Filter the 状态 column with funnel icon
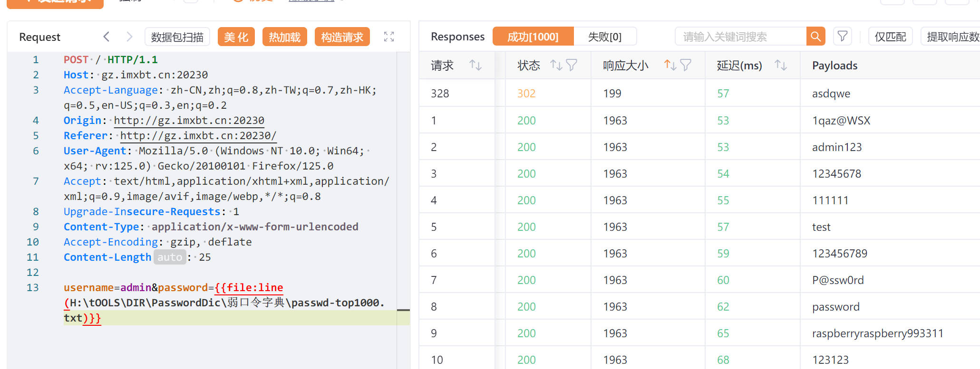The image size is (980, 369). [x=572, y=65]
